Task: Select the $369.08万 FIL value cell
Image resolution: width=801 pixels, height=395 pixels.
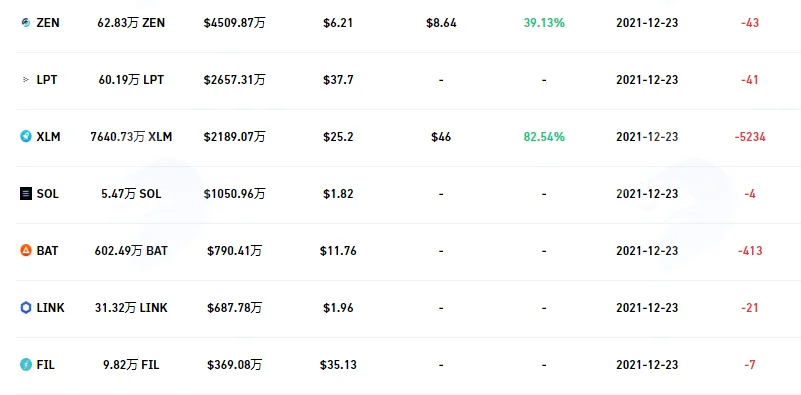Action: [234, 365]
